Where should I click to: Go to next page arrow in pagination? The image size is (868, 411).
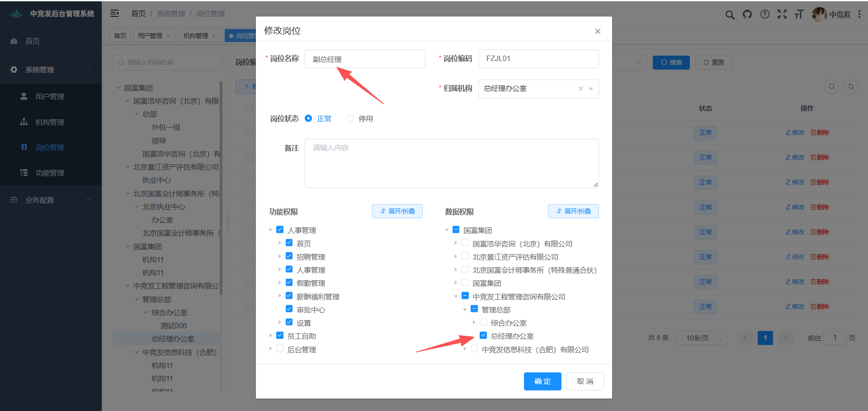[786, 338]
